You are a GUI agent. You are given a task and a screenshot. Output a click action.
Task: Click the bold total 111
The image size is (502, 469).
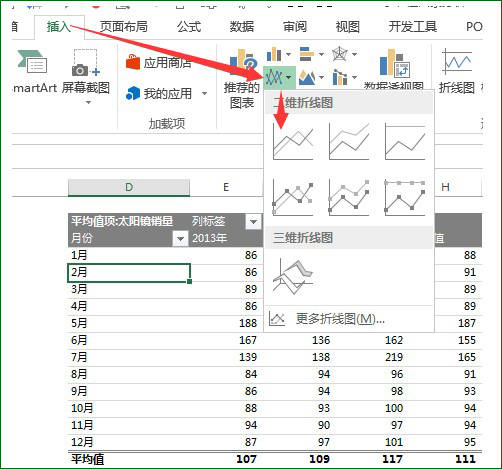[x=466, y=460]
